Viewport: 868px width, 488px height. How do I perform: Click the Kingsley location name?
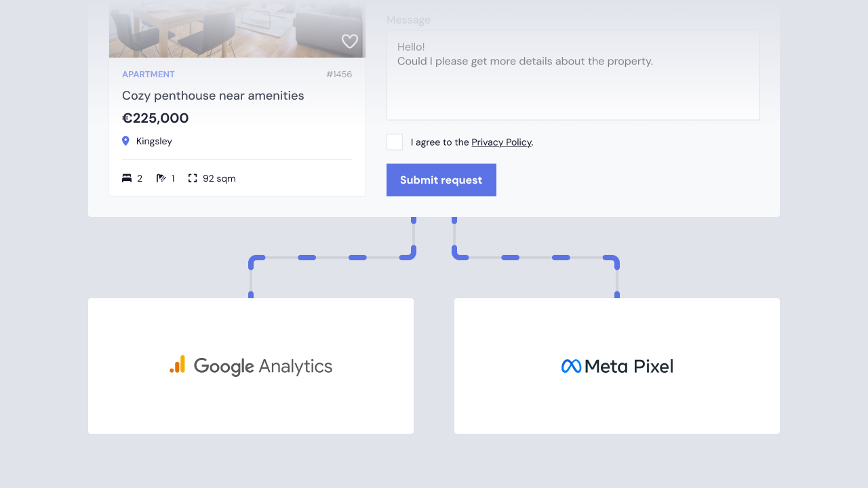[154, 142]
